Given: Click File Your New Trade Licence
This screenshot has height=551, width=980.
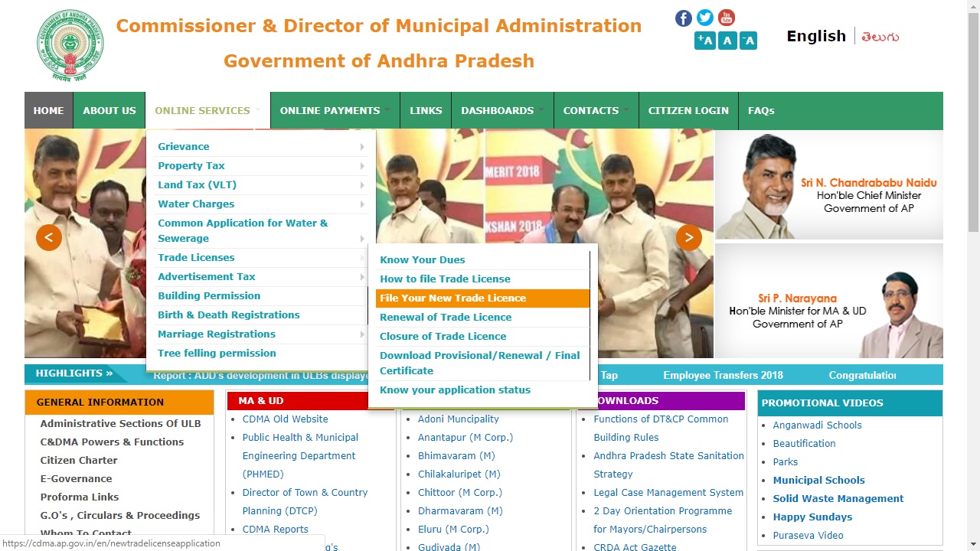Looking at the screenshot, I should pos(452,298).
